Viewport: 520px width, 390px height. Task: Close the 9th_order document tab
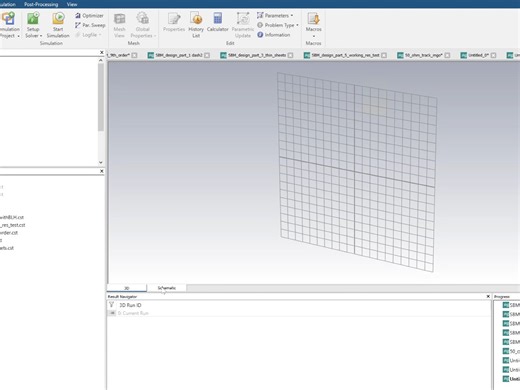(134, 55)
